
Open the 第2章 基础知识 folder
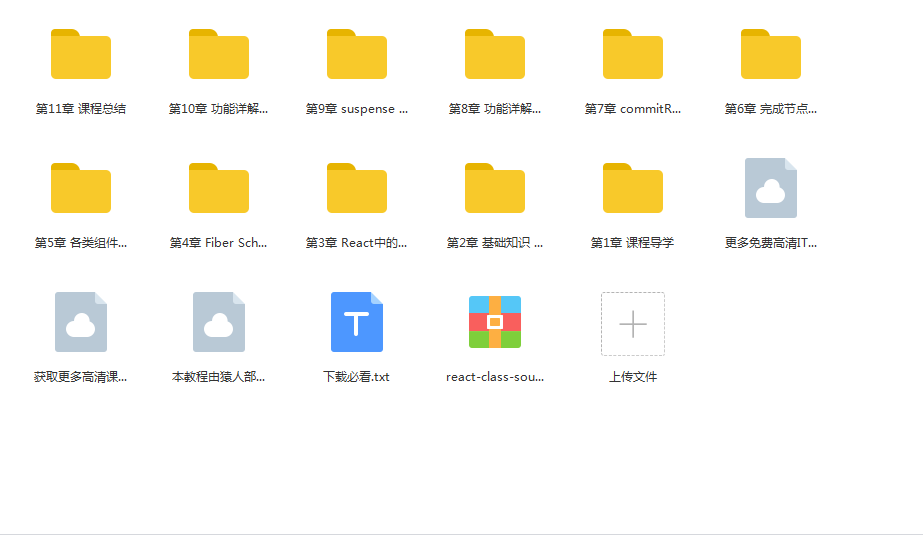pyautogui.click(x=495, y=189)
